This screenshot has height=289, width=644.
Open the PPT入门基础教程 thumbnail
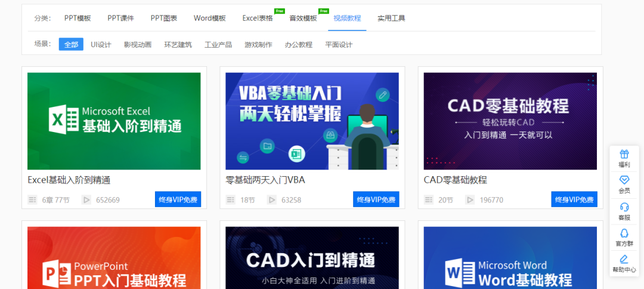[x=114, y=258]
